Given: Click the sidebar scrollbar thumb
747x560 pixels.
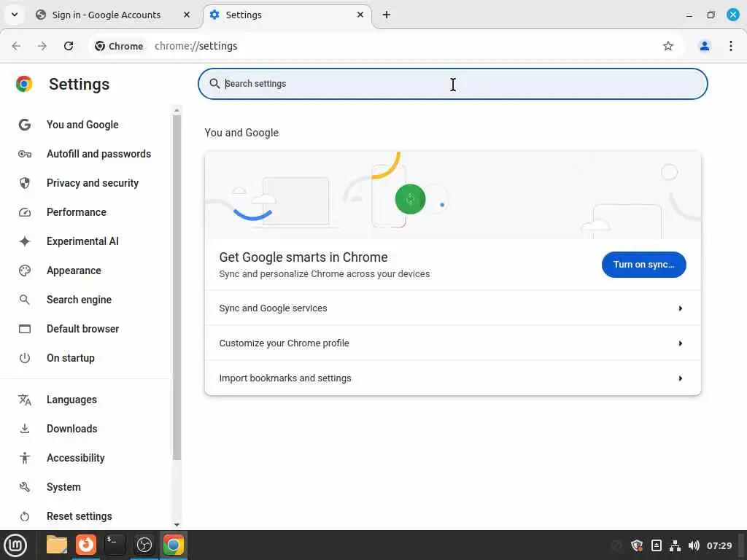Looking at the screenshot, I should tap(177, 287).
